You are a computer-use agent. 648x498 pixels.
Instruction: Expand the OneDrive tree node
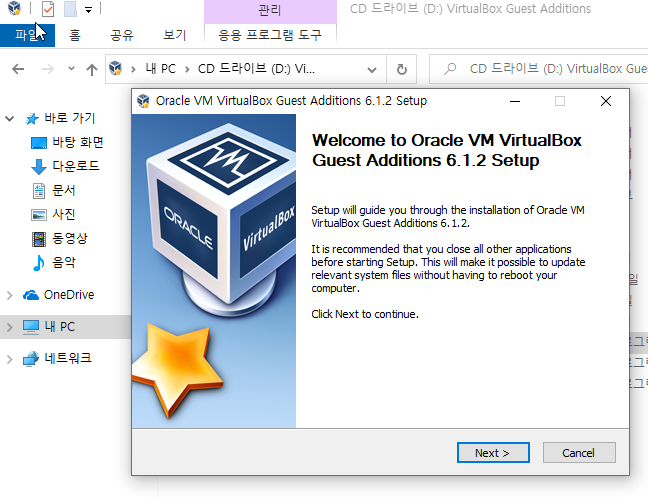(x=10, y=295)
